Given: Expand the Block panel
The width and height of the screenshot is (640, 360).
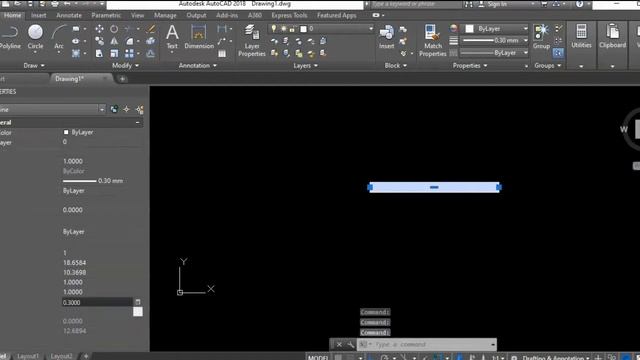Looking at the screenshot, I should point(396,65).
